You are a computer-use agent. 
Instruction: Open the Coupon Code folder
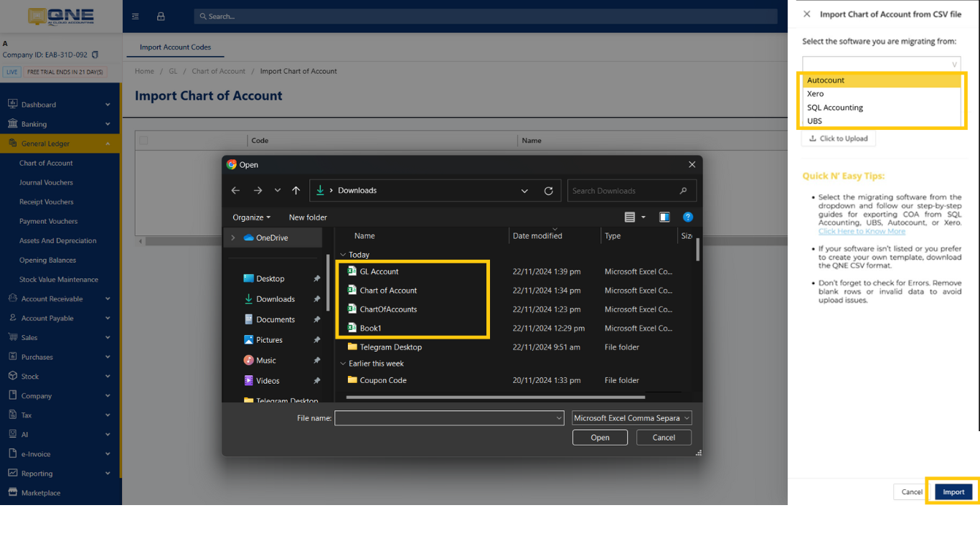coord(383,380)
